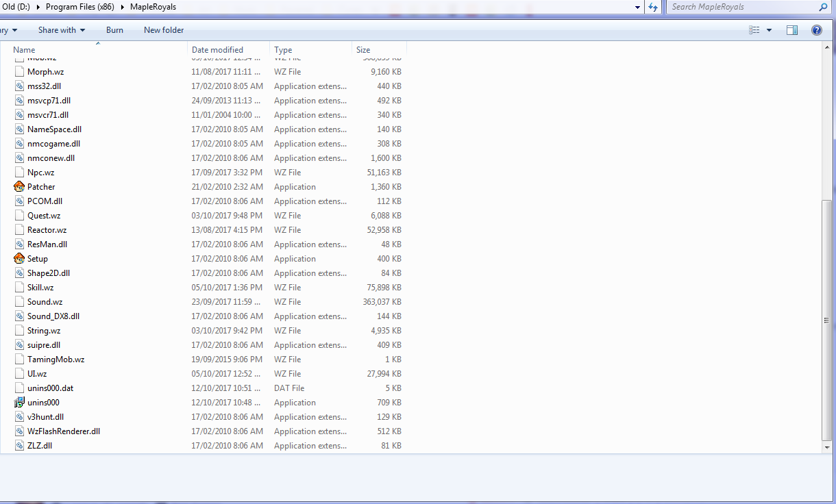Select the v3hunt.dll file name
Viewport: 836px width, 504px height.
[46, 417]
